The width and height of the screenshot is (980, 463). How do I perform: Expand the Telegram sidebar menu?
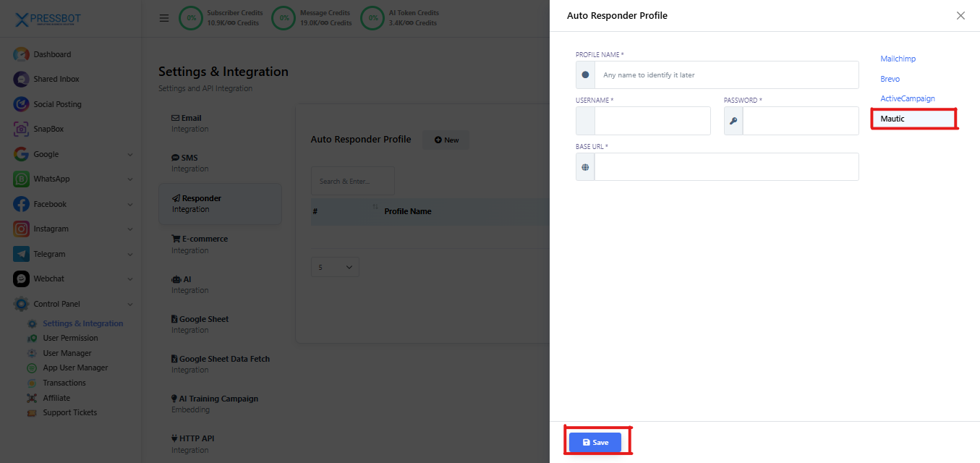[130, 254]
